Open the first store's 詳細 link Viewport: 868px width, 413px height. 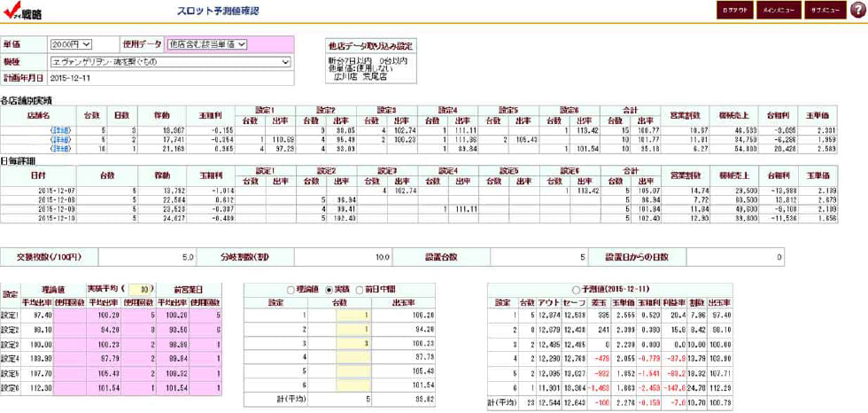59,130
